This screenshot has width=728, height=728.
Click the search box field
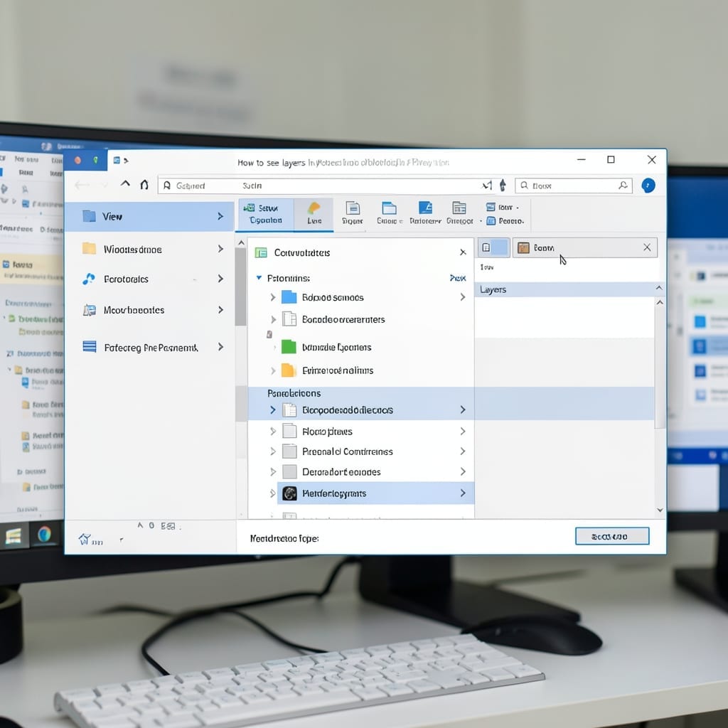574,186
